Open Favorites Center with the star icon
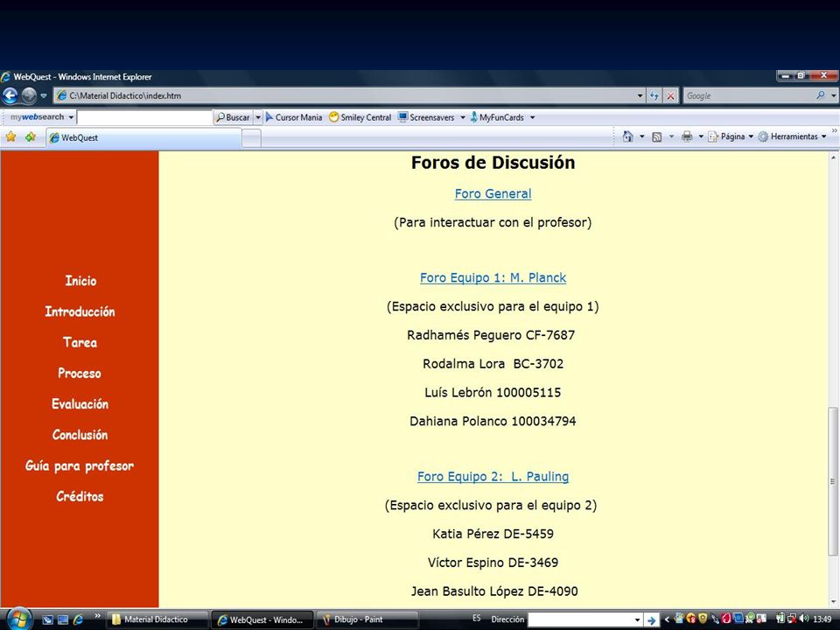This screenshot has width=840, height=630. click(10, 137)
